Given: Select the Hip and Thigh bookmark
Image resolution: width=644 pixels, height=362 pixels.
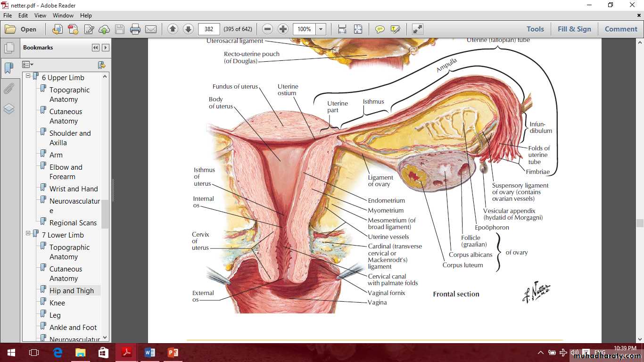Looking at the screenshot, I should pos(72,291).
